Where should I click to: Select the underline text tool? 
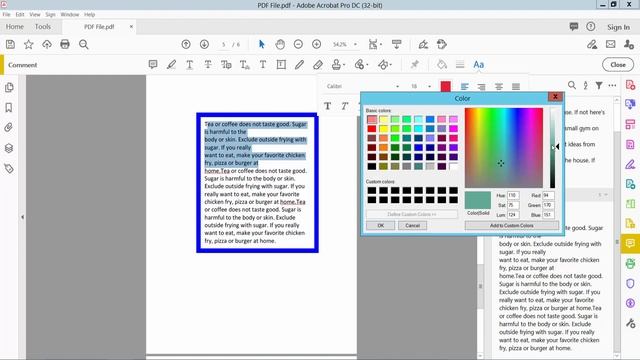point(189,64)
